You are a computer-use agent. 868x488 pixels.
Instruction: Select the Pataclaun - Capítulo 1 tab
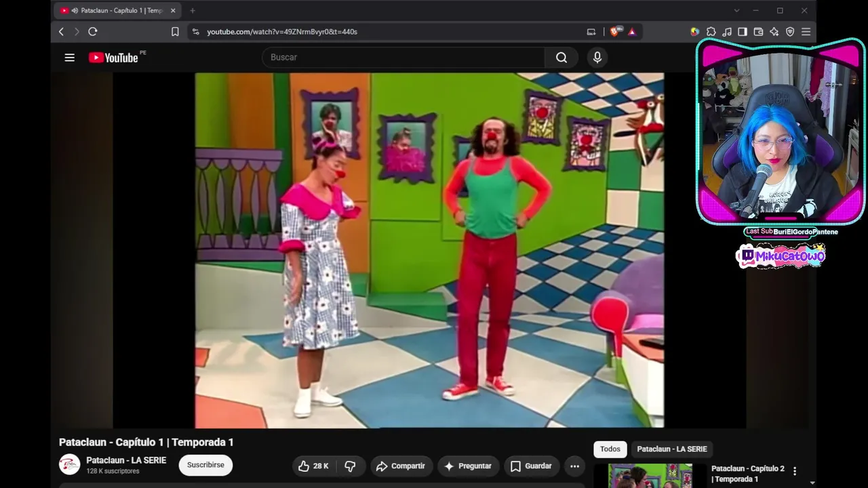(x=118, y=11)
